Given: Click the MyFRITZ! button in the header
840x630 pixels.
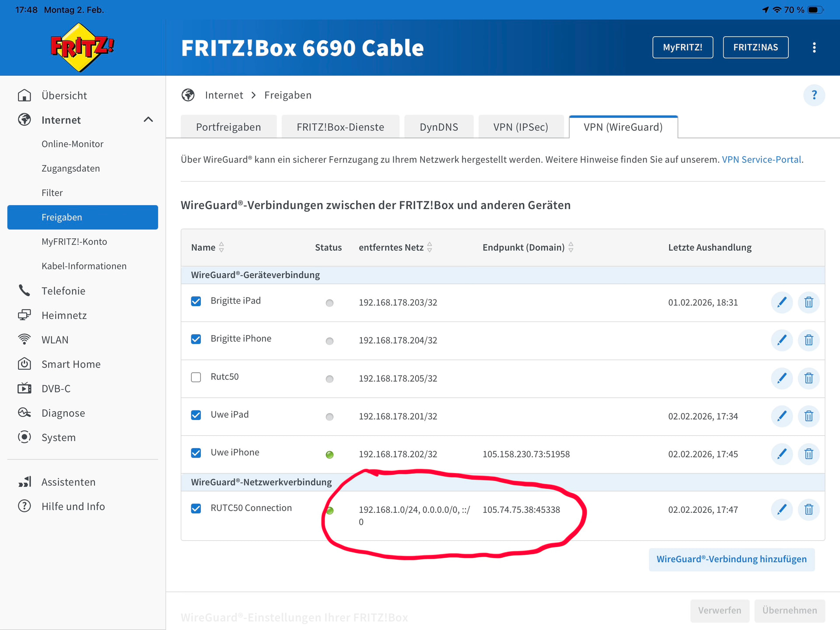Looking at the screenshot, I should [x=682, y=47].
